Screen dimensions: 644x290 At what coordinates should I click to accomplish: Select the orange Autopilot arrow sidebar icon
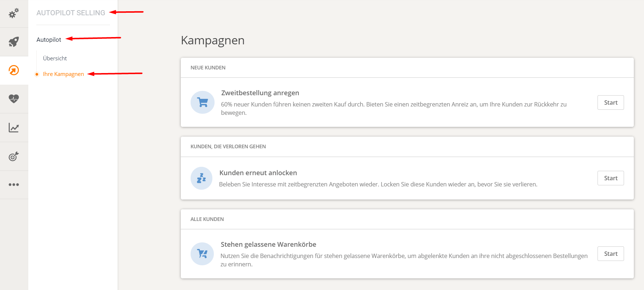[14, 70]
